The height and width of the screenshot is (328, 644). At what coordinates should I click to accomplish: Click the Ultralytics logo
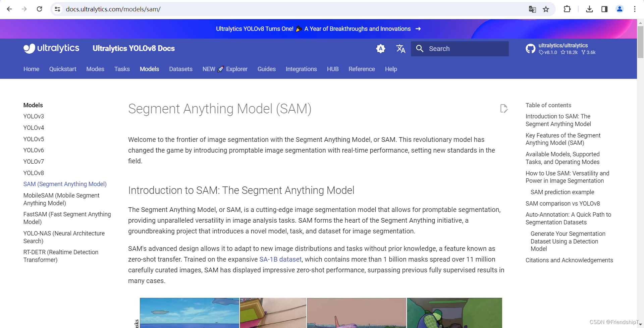[51, 48]
